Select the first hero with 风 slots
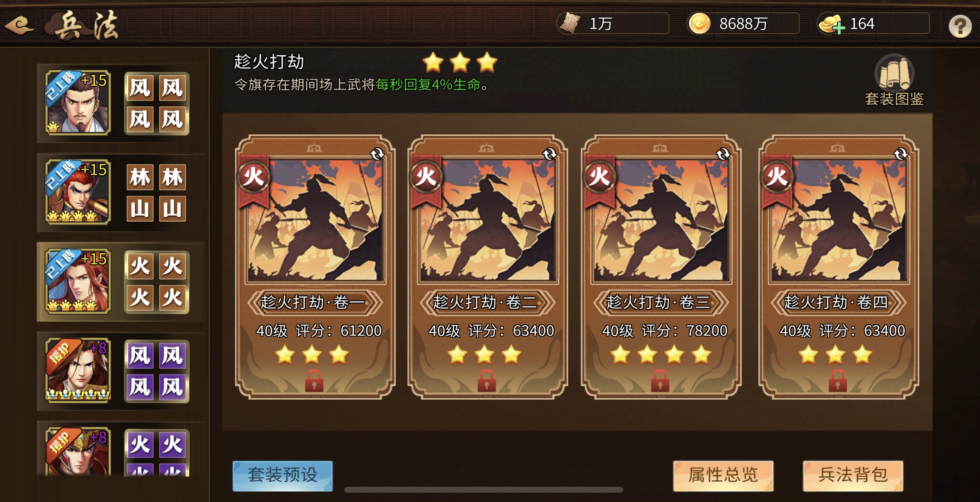The image size is (980, 502). click(78, 102)
